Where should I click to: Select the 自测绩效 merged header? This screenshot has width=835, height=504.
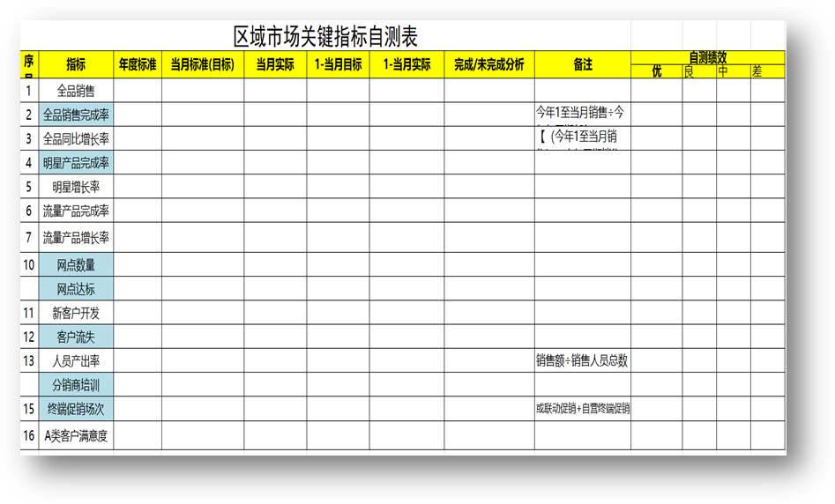click(x=707, y=57)
